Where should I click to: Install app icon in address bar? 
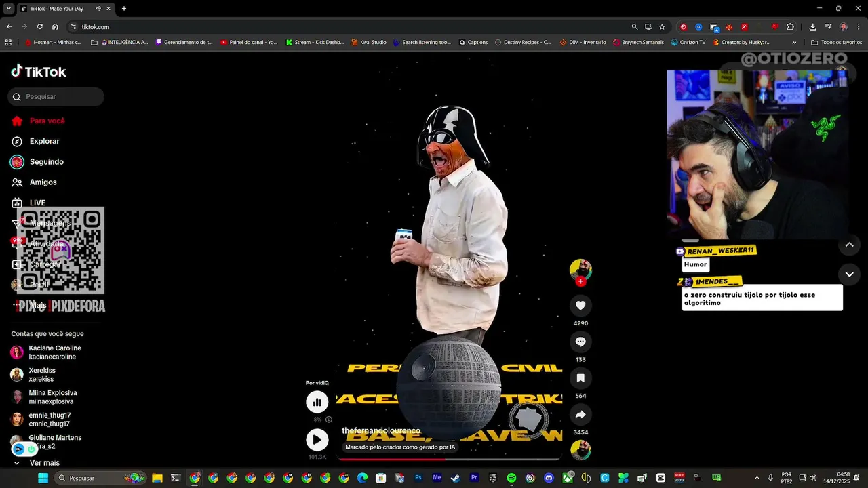(x=648, y=27)
